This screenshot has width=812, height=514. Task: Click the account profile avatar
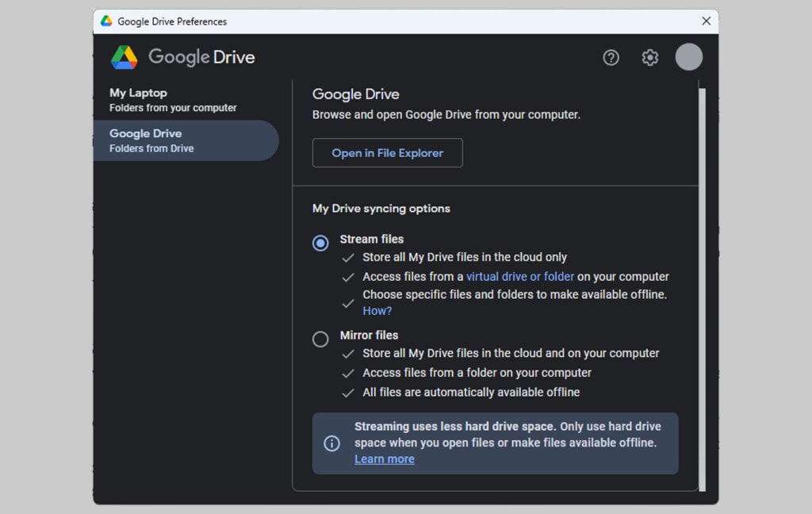(x=688, y=57)
